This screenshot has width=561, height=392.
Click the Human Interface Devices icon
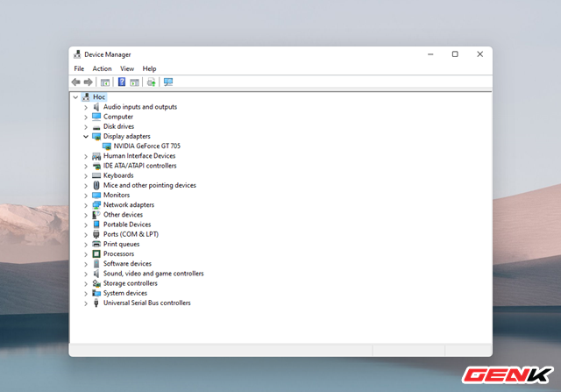pos(96,156)
